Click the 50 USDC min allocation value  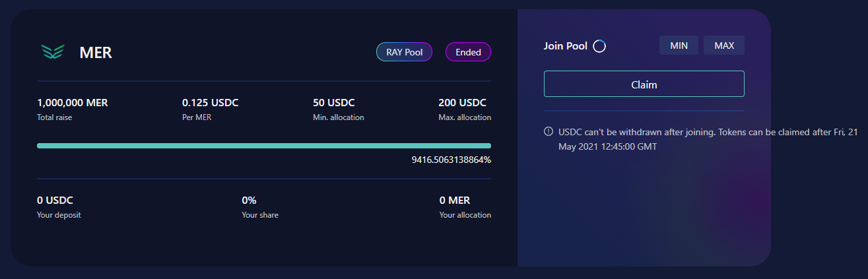[334, 103]
